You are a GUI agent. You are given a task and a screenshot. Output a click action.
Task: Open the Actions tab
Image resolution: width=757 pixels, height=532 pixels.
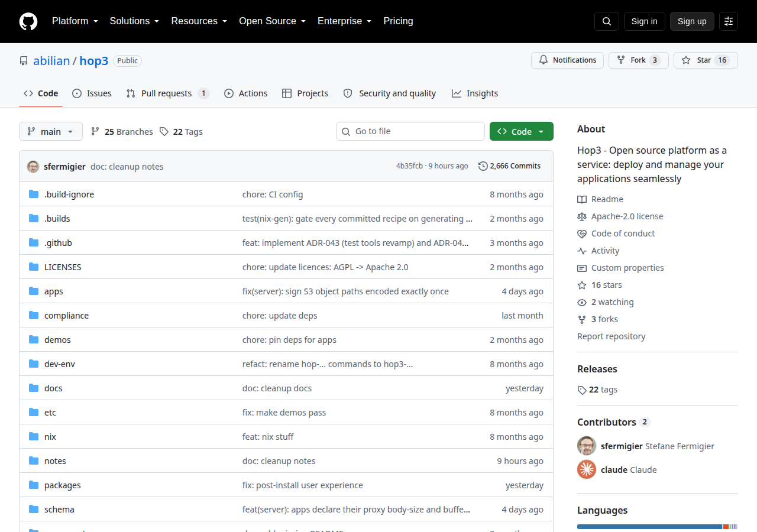[245, 93]
